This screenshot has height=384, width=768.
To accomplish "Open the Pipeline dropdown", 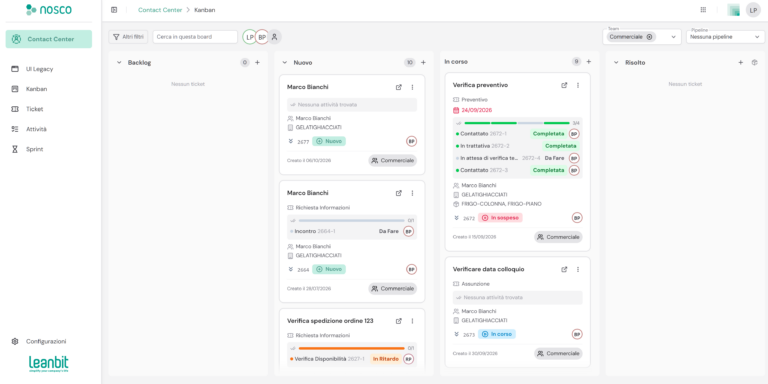I will click(x=725, y=37).
